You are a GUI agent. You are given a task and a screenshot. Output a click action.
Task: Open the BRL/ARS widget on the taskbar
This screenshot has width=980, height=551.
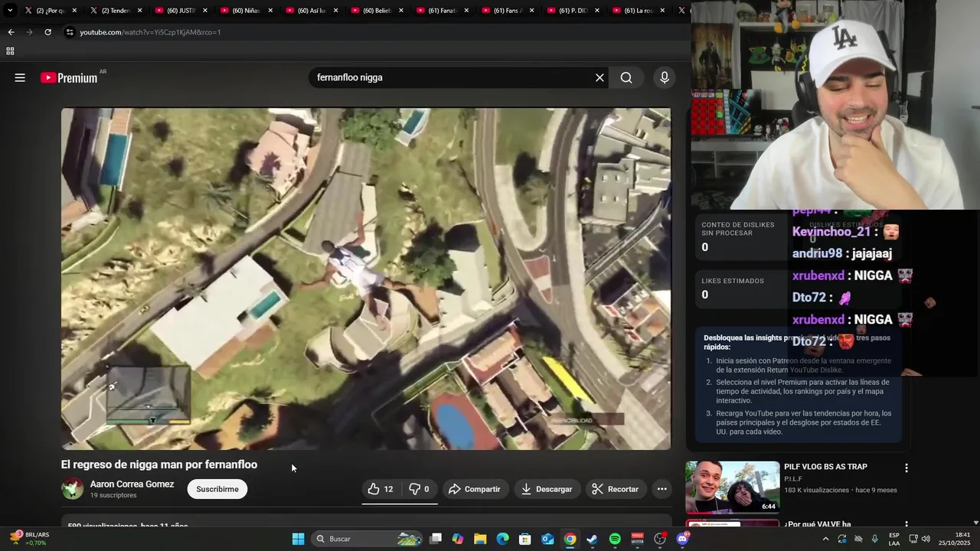(x=29, y=539)
